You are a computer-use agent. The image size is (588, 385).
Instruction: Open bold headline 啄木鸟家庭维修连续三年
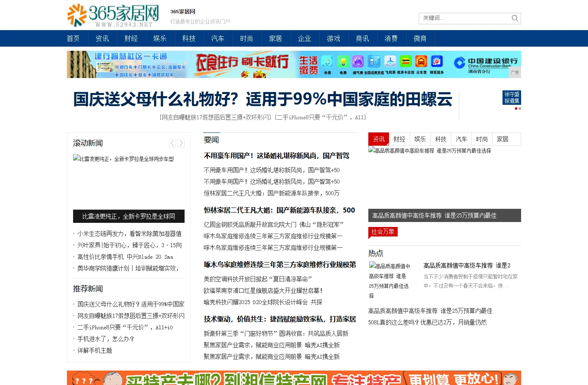click(x=280, y=265)
